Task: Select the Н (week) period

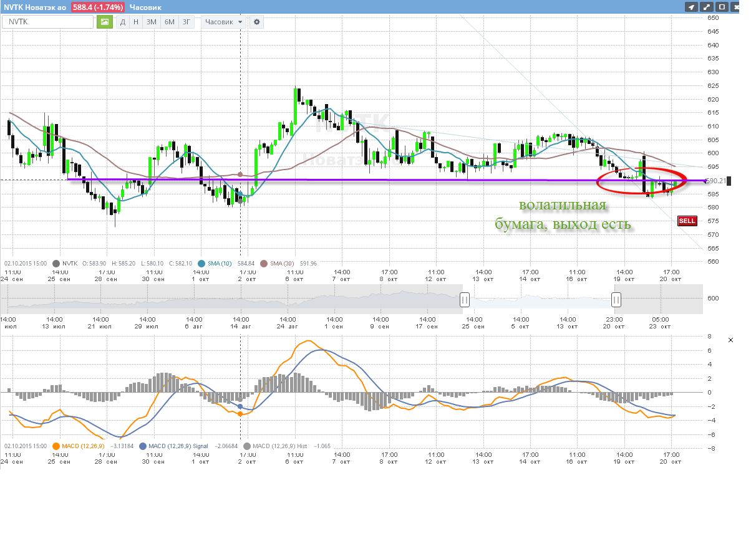Action: point(136,22)
